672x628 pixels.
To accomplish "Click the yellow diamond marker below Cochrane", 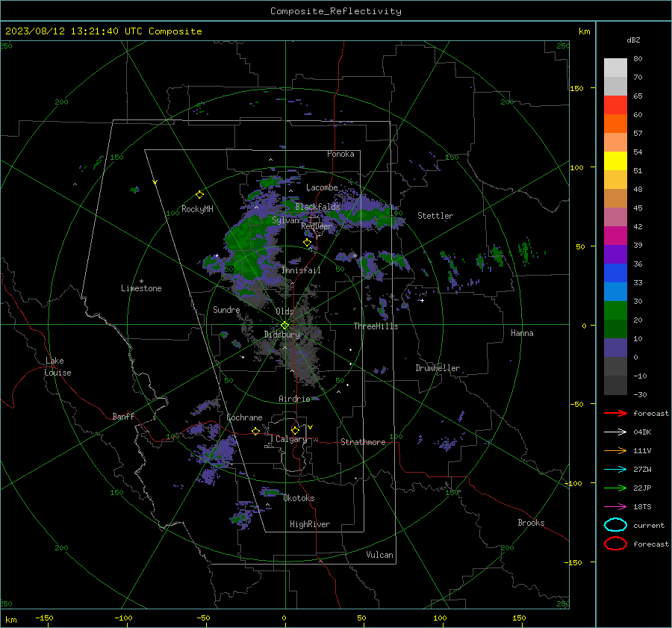I will click(x=255, y=431).
